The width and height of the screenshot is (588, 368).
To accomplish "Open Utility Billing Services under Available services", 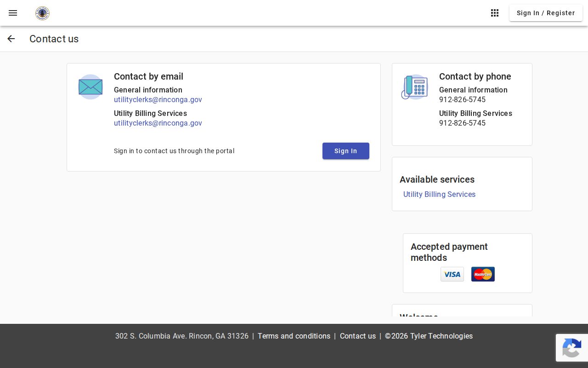I will coord(439,194).
